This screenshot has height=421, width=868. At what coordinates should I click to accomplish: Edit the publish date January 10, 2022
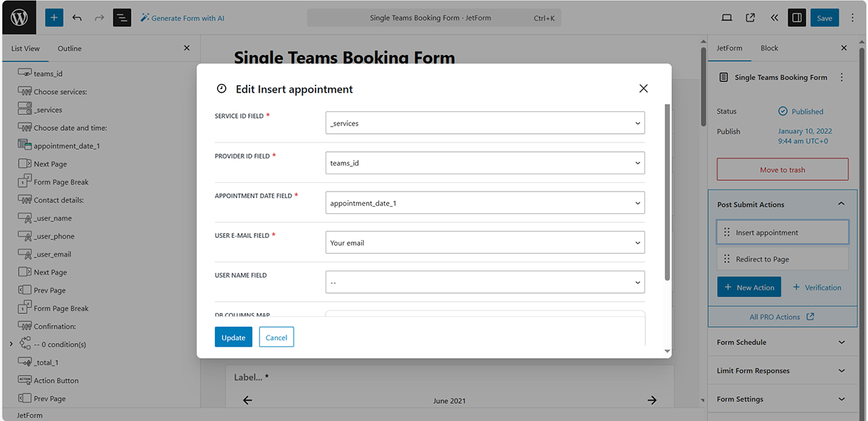pos(804,136)
